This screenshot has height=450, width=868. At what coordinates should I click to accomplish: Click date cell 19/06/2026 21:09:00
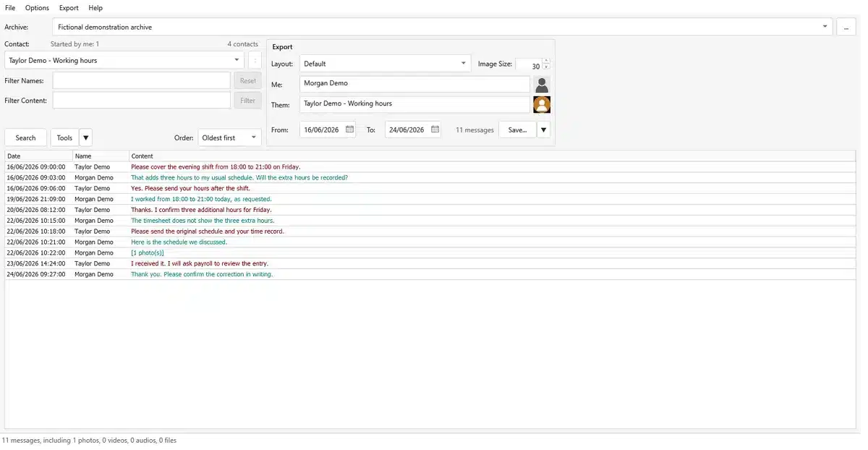pyautogui.click(x=36, y=199)
